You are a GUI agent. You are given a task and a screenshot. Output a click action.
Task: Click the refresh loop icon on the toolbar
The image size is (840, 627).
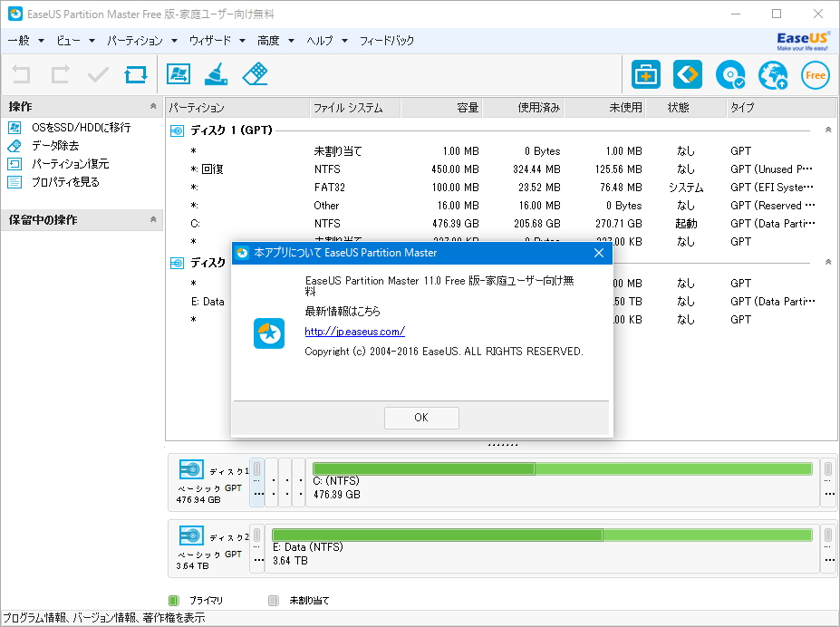(x=136, y=75)
